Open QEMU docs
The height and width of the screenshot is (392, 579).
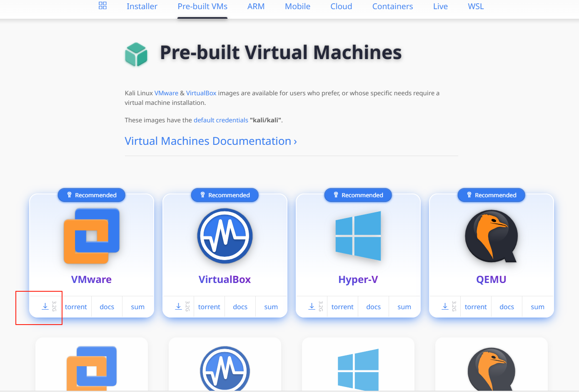507,307
